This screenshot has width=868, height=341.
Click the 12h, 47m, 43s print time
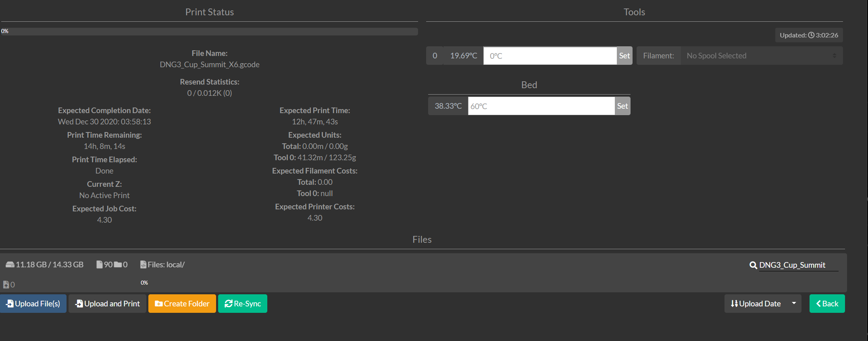coord(315,122)
